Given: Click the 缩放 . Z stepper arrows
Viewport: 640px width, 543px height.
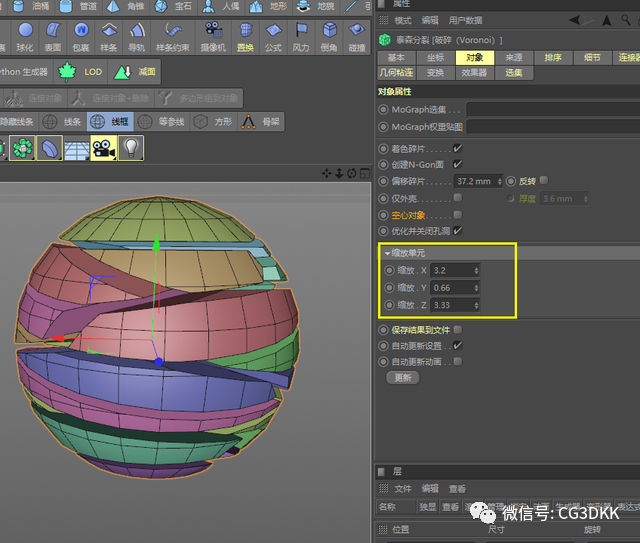Looking at the screenshot, I should point(476,305).
